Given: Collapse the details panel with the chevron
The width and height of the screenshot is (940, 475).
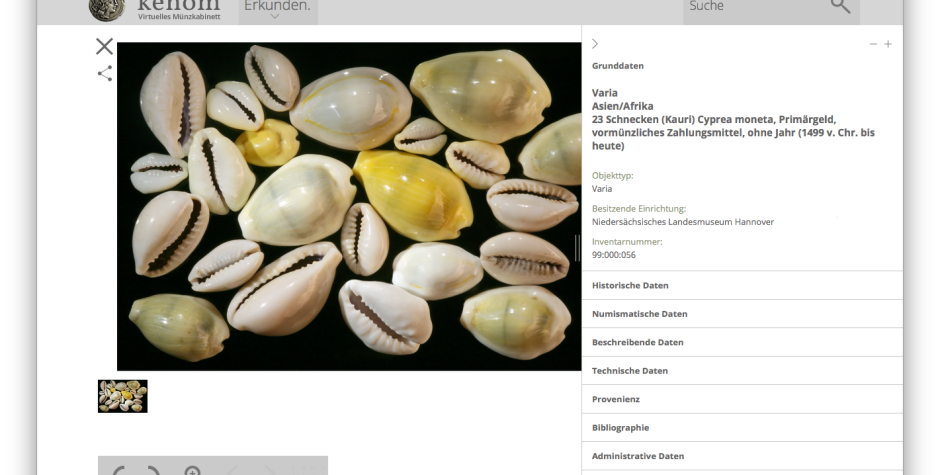Looking at the screenshot, I should [x=595, y=44].
